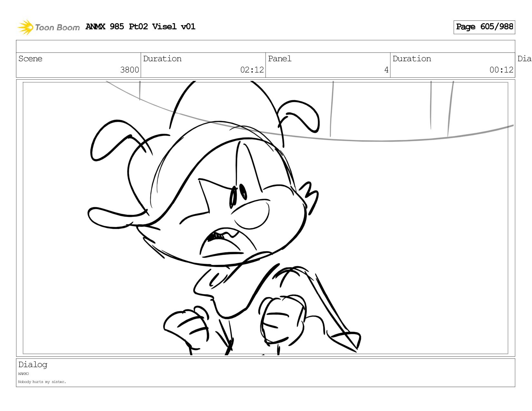Click the Toon Boom logo
The height and width of the screenshot is (411, 532).
pos(48,27)
